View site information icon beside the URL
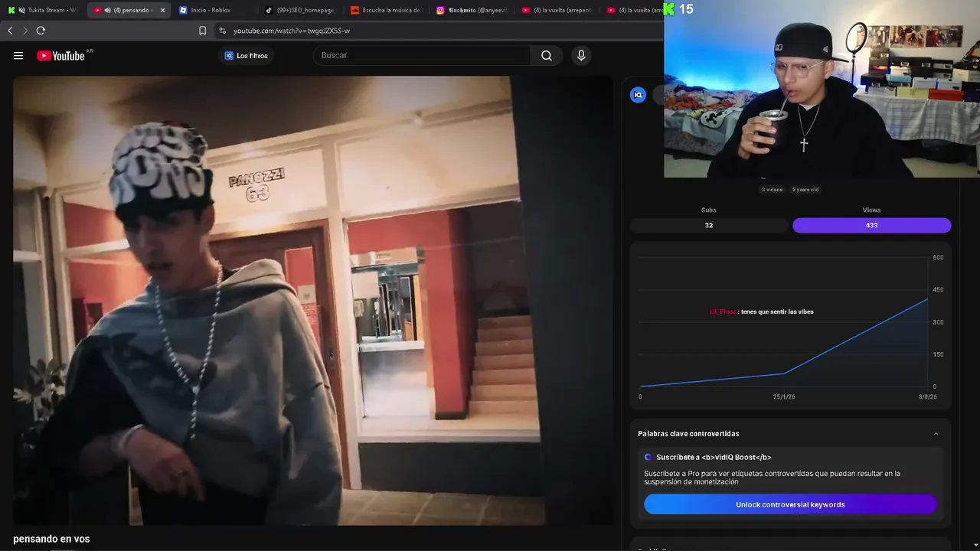This screenshot has height=551, width=980. click(x=222, y=31)
